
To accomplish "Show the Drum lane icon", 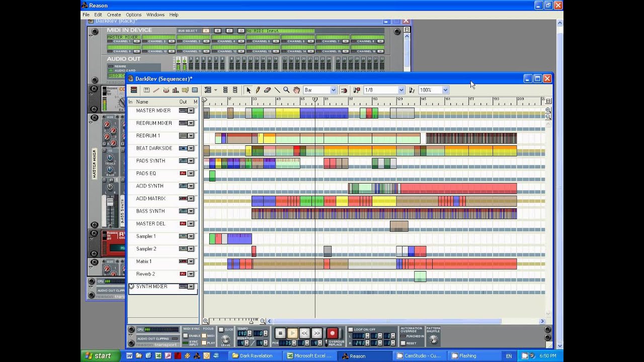I will click(x=166, y=90).
